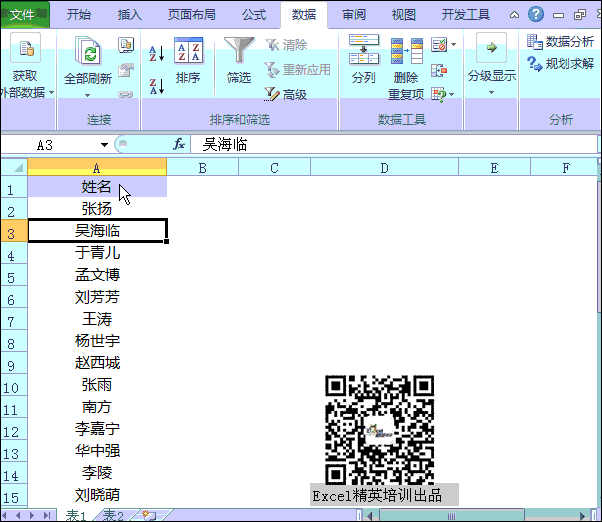
Task: Select cell containing 王涛
Action: [x=97, y=319]
